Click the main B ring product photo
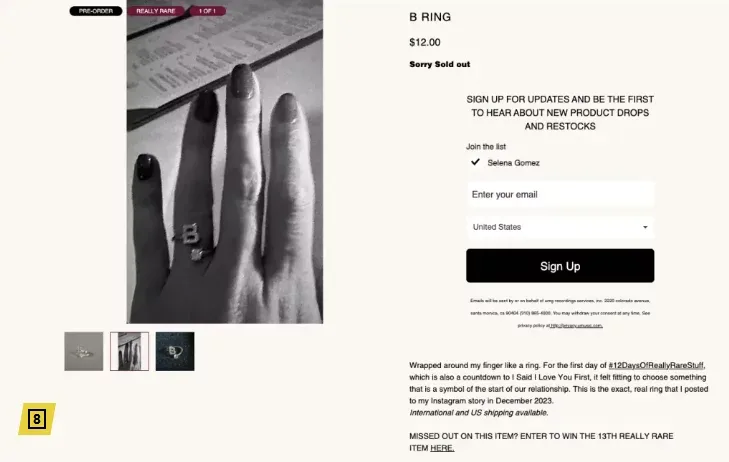This screenshot has height=462, width=729. click(x=225, y=162)
